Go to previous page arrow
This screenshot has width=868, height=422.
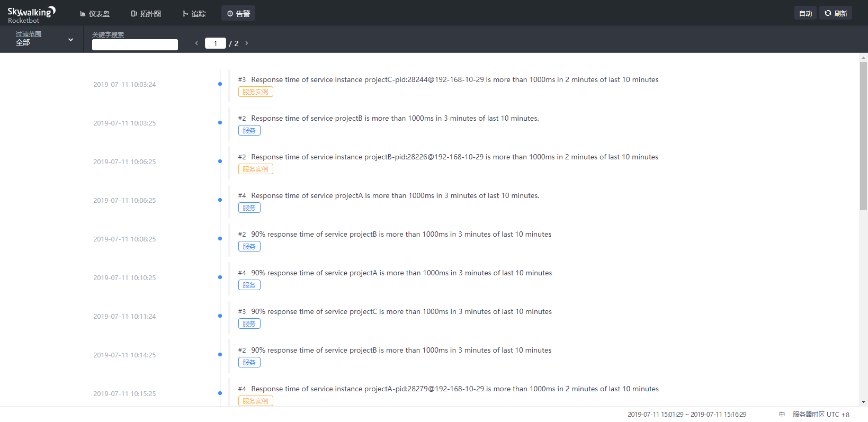[x=196, y=43]
